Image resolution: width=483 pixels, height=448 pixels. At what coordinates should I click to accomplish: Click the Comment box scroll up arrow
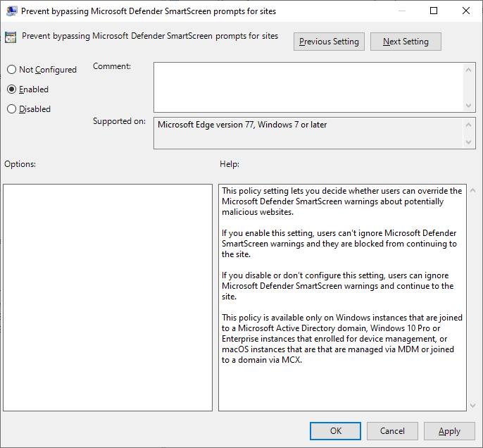(468, 70)
